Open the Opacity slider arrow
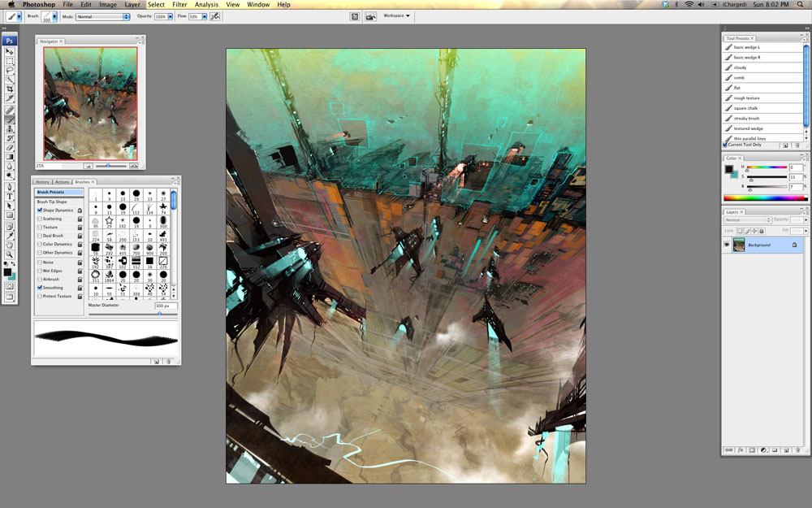This screenshot has width=812, height=508. point(171,16)
